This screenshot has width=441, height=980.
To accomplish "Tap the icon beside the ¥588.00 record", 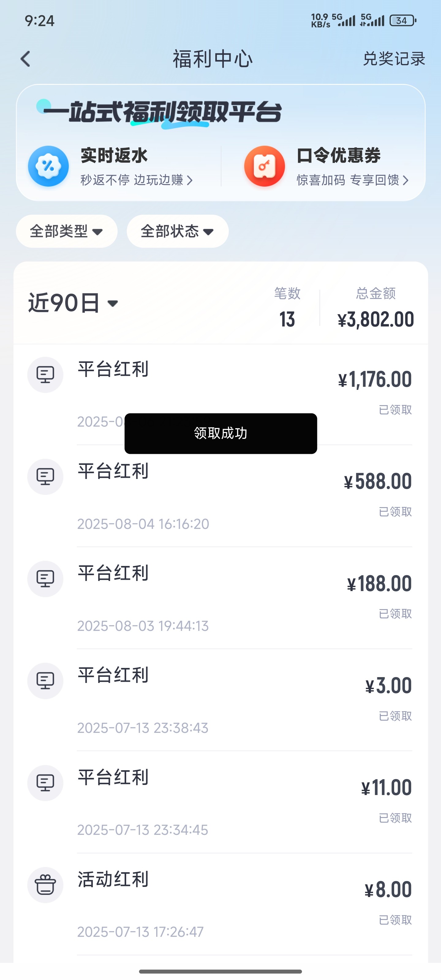I will point(45,477).
